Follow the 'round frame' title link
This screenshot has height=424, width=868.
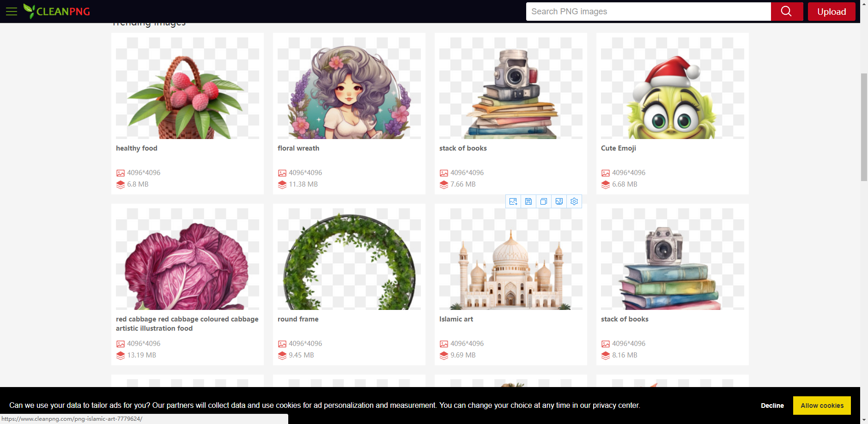[x=298, y=319]
